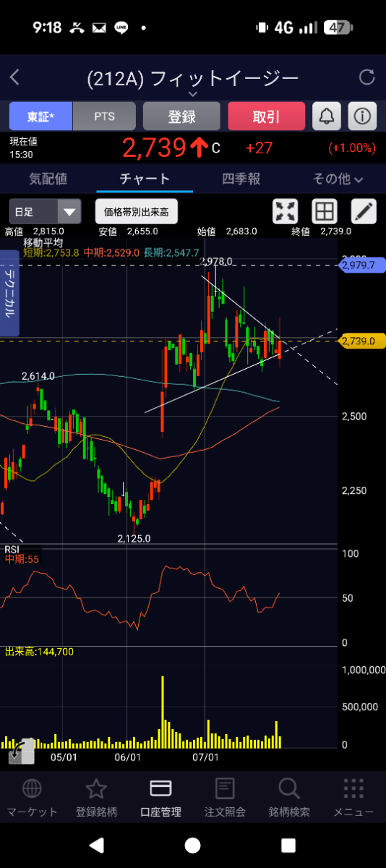
Task: Open the 口座管理 wallet icon
Action: click(160, 788)
